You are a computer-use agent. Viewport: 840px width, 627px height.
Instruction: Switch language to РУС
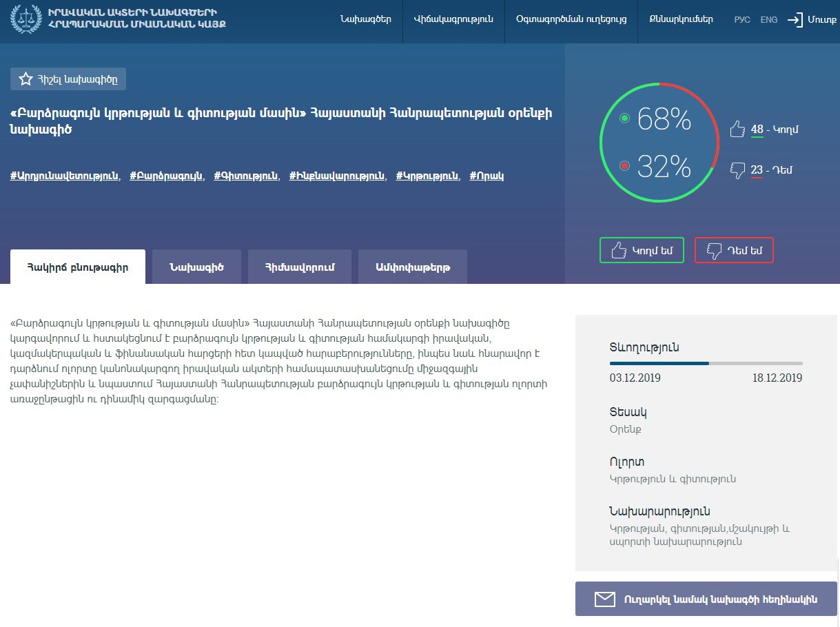point(742,20)
